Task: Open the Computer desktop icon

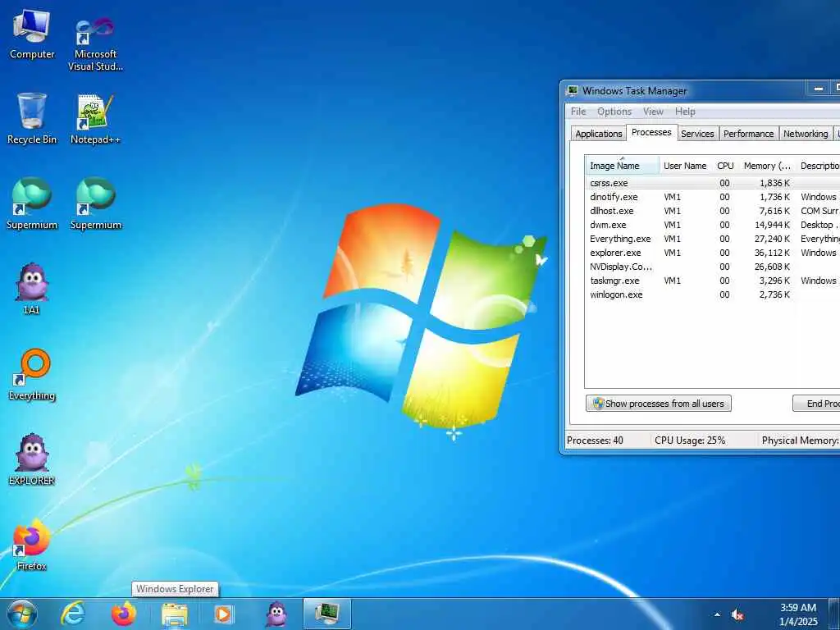Action: click(32, 34)
